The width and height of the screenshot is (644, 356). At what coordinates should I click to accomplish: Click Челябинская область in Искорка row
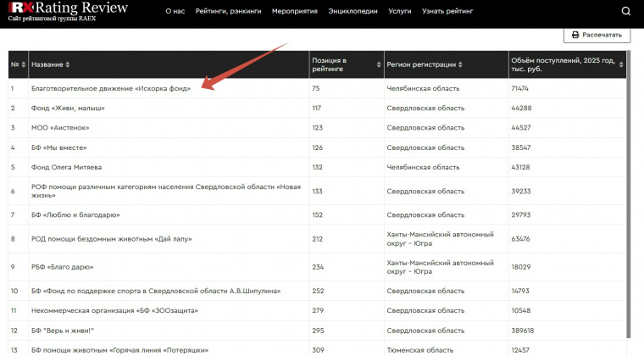tap(423, 88)
